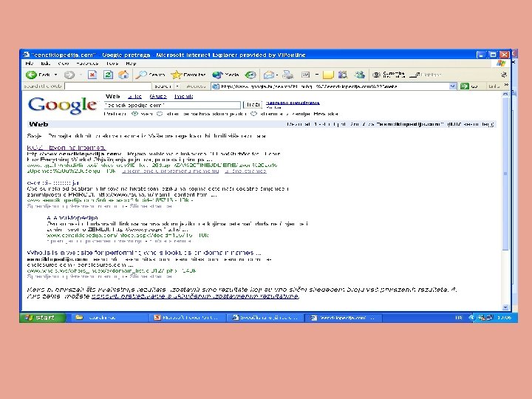
Task: Open the View menu
Action: [63, 63]
